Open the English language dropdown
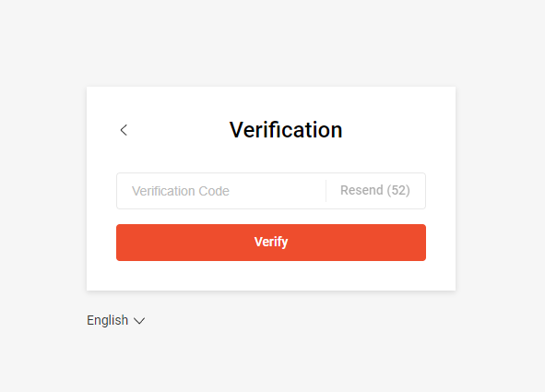The height and width of the screenshot is (392, 545). pos(116,320)
